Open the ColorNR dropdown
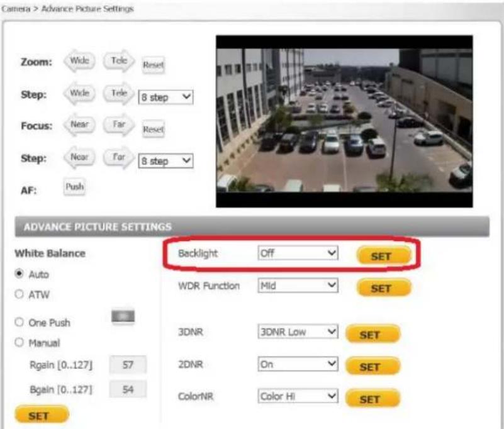Image resolution: width=504 pixels, height=429 pixels. 298,396
